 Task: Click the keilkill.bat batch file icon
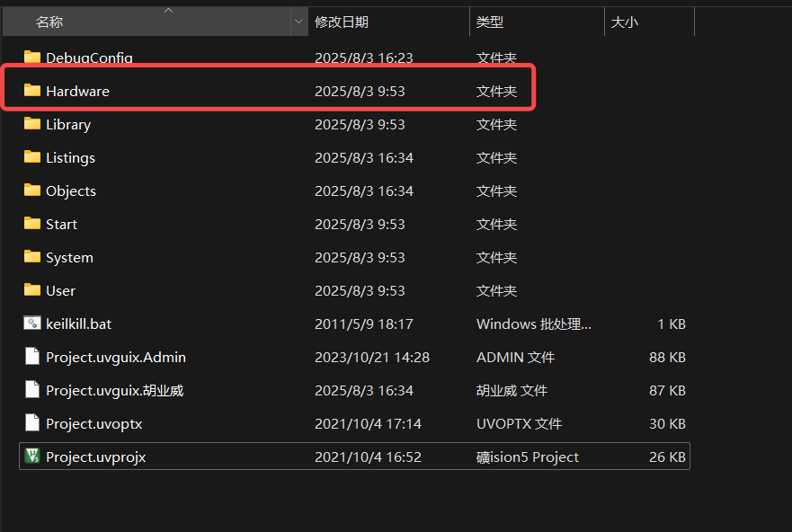(32, 323)
